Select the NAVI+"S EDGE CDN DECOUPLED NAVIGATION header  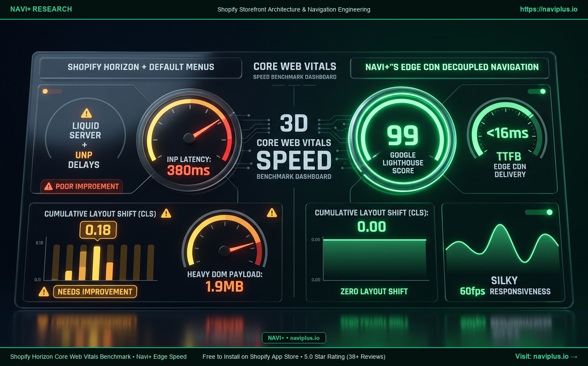[x=450, y=67]
